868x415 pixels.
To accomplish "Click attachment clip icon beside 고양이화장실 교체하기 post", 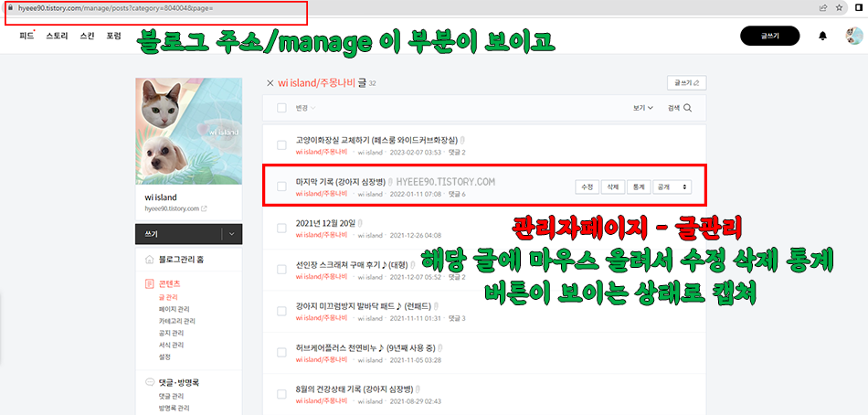I will click(461, 141).
